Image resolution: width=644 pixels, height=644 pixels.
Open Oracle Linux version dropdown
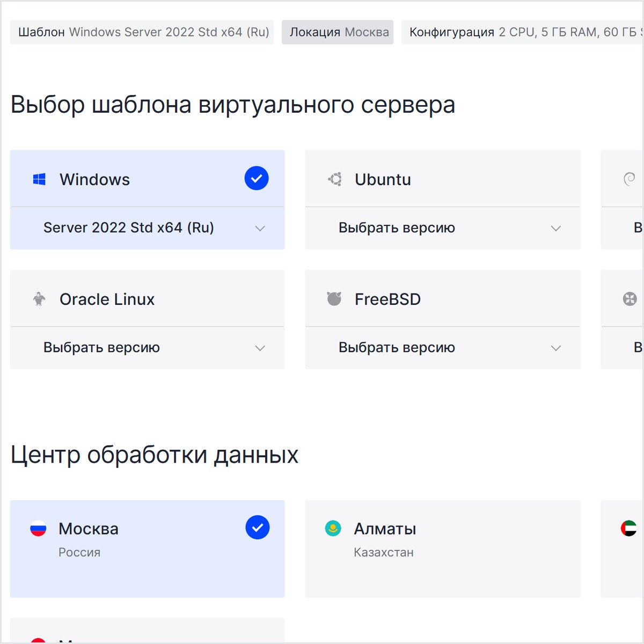coord(148,348)
